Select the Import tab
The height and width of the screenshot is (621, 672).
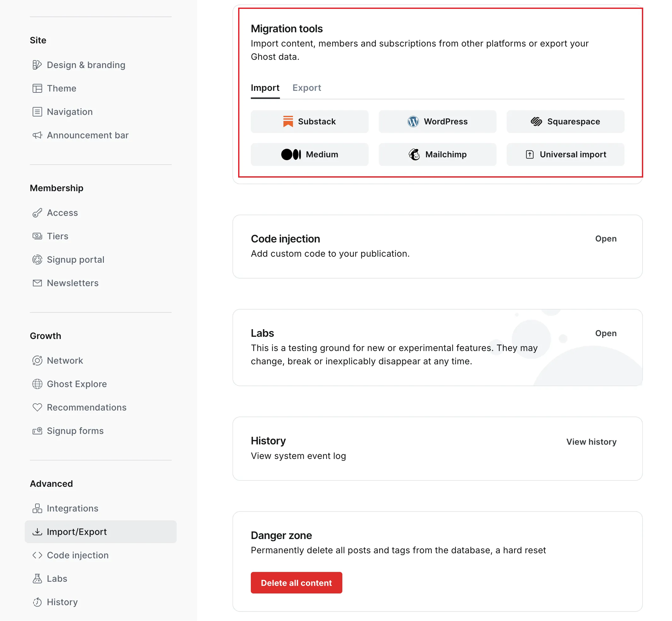[265, 88]
